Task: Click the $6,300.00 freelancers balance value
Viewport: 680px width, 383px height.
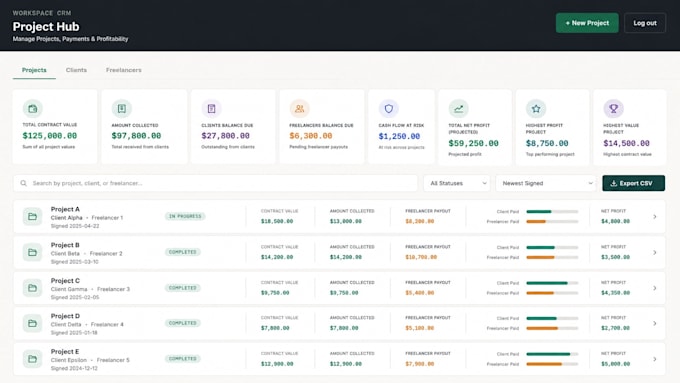Action: 311,136
